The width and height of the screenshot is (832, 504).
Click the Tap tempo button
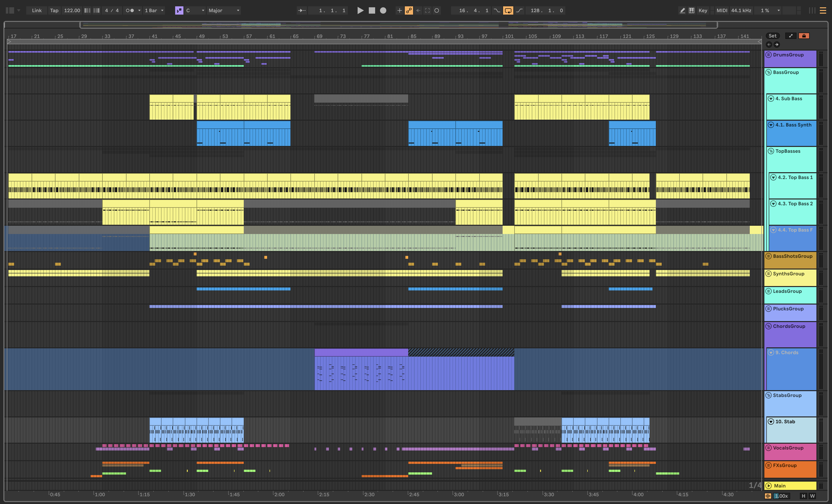54,10
